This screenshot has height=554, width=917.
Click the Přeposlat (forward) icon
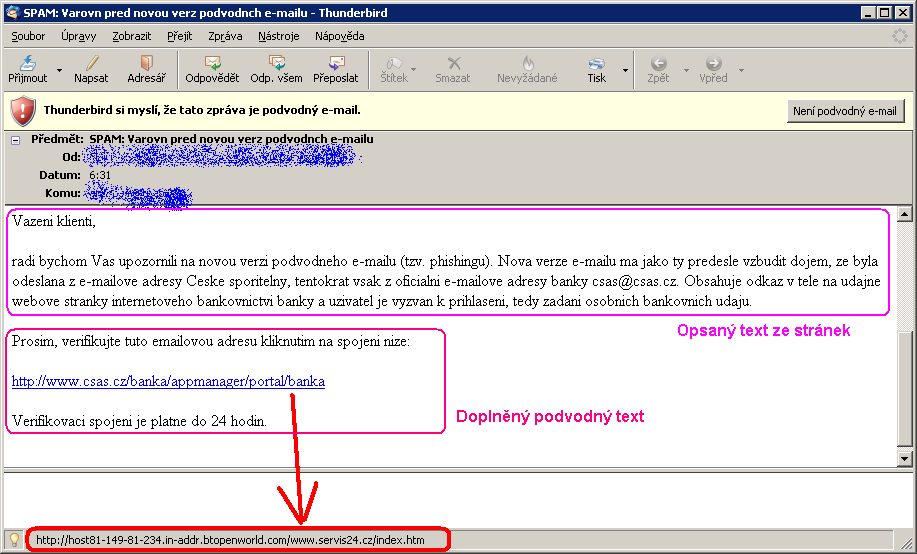click(x=336, y=63)
